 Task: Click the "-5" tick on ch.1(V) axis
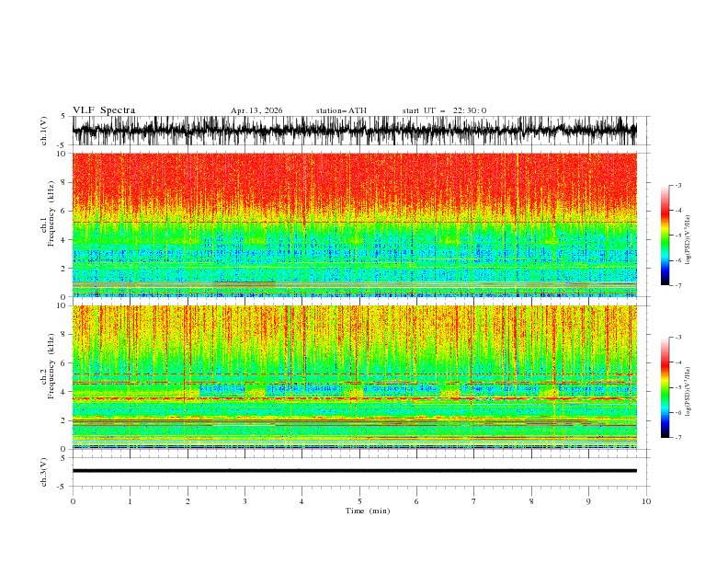pos(62,145)
